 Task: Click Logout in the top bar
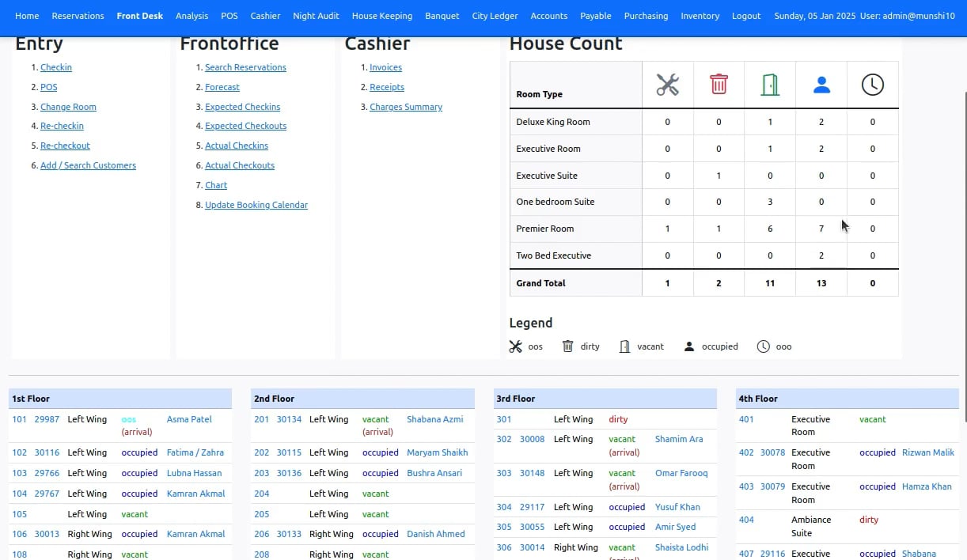pos(745,16)
